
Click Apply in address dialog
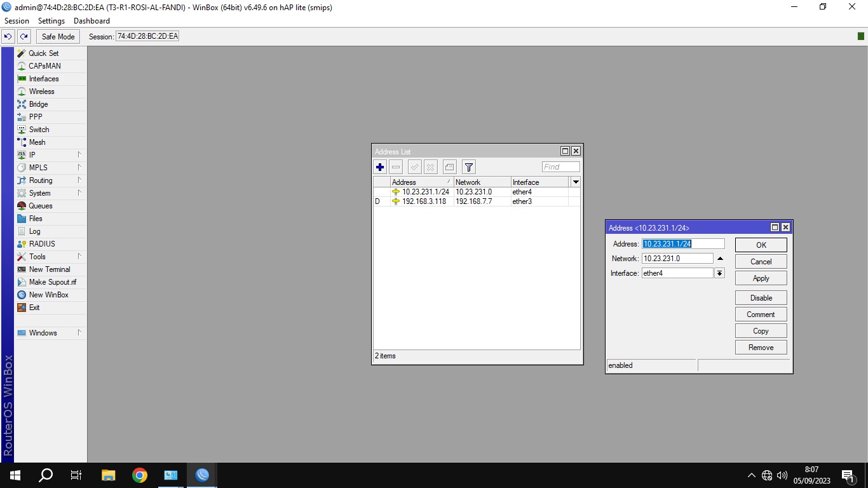[761, 278]
